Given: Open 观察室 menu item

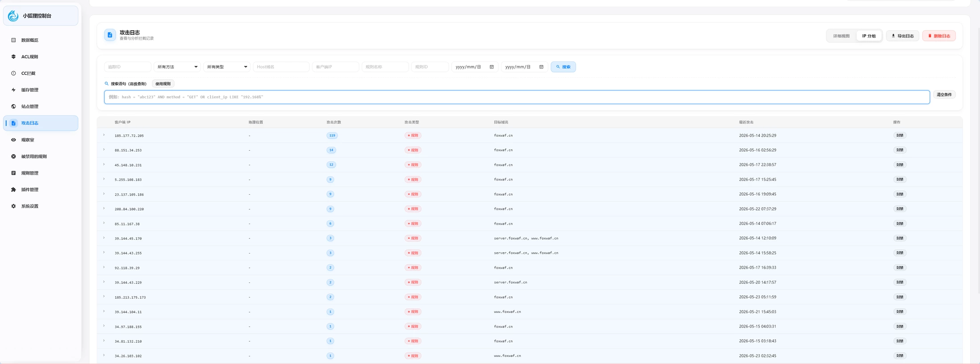Looking at the screenshot, I should tap(41, 140).
